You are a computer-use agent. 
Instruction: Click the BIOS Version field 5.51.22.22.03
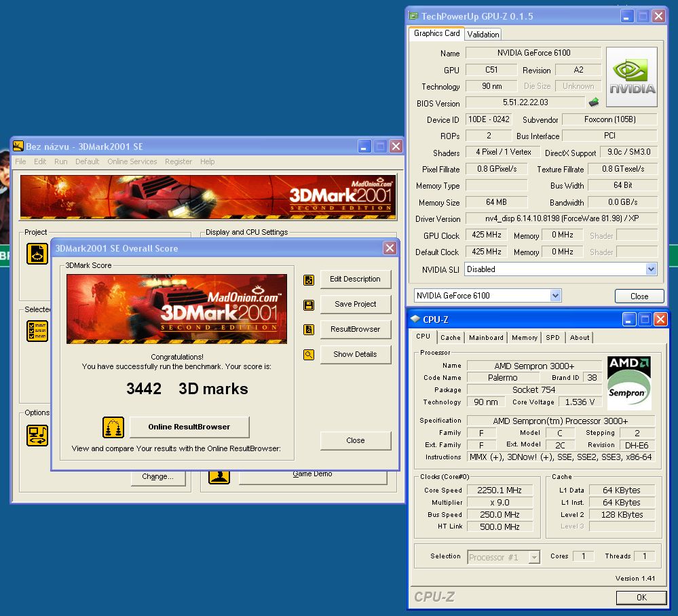525,102
